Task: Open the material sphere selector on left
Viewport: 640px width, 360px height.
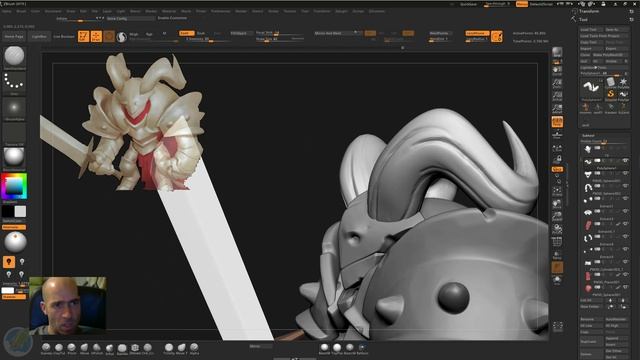Action: pos(14,158)
